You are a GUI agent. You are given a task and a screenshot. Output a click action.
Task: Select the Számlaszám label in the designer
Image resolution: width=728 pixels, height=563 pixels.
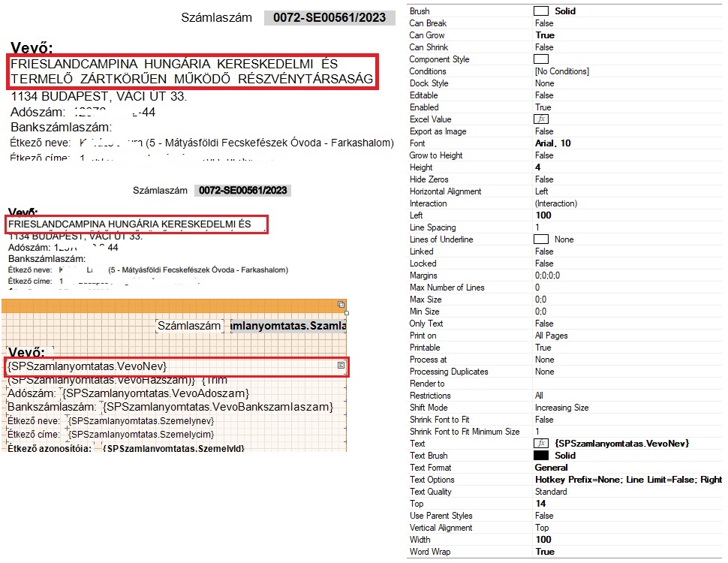189,326
